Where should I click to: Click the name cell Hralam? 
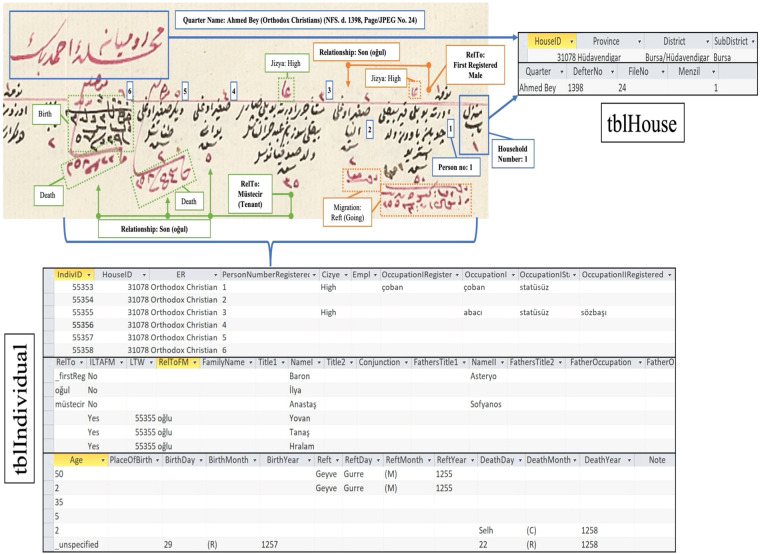(301, 446)
